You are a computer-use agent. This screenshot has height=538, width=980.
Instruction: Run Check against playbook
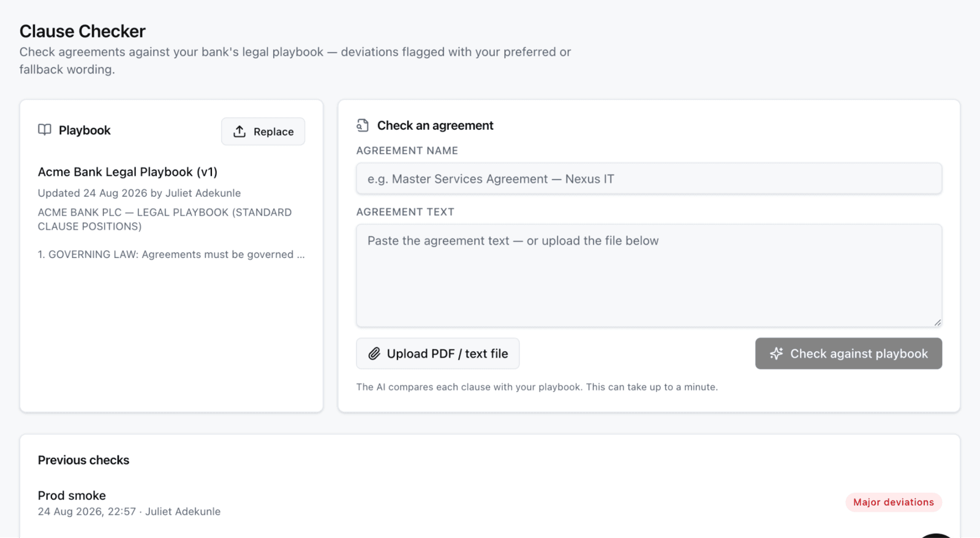click(x=848, y=354)
